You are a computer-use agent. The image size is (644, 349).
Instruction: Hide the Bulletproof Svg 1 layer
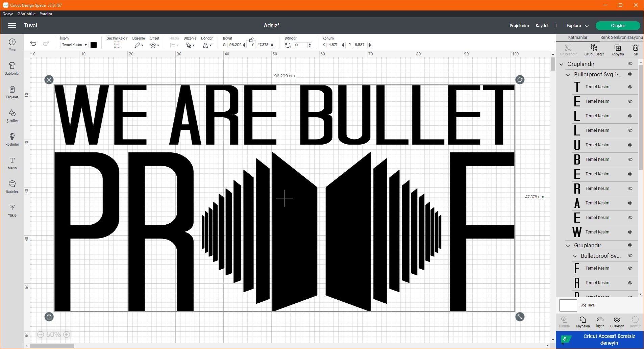coord(630,74)
